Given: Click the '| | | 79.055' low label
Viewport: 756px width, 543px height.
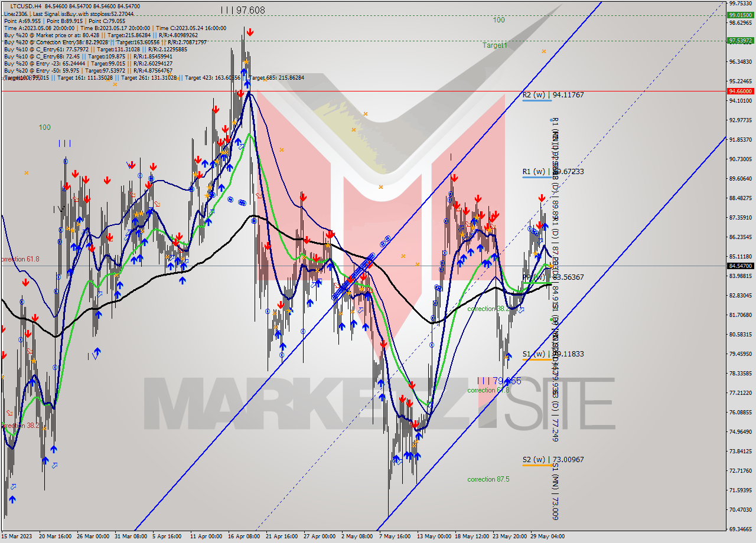Looking at the screenshot, I should tap(500, 381).
